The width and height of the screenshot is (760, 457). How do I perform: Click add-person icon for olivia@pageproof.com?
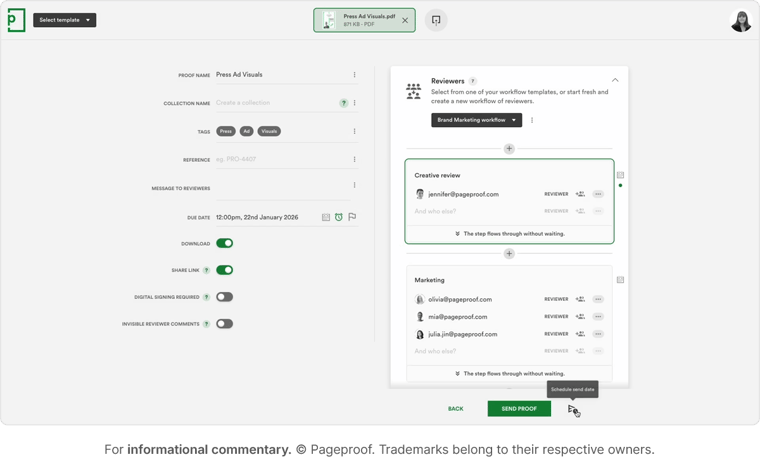[580, 299]
